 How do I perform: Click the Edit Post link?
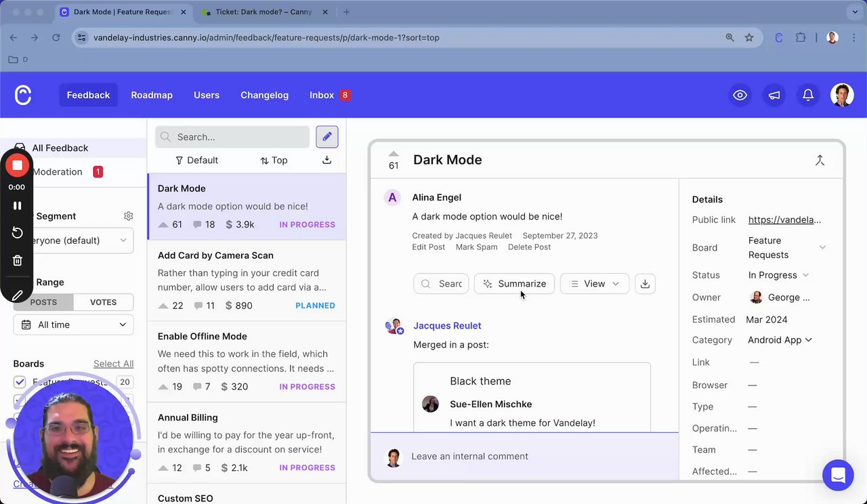pos(428,247)
